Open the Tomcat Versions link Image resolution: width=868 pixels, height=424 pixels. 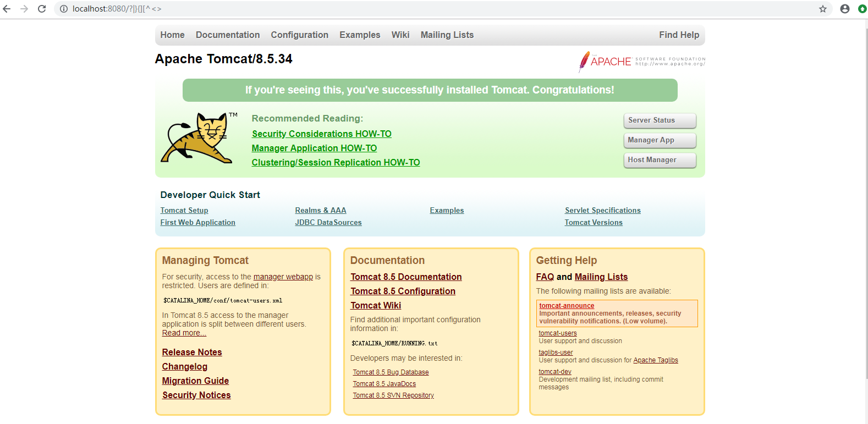point(594,222)
